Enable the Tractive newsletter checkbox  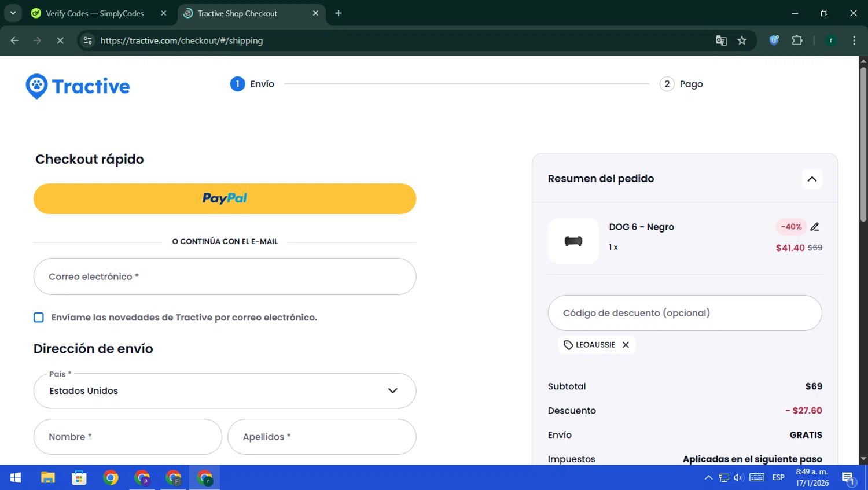pyautogui.click(x=39, y=318)
